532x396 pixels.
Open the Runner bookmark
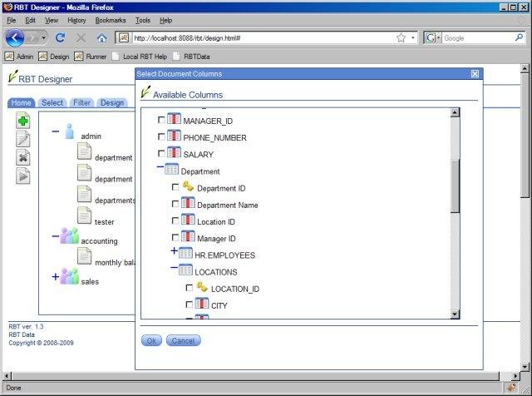[91, 57]
